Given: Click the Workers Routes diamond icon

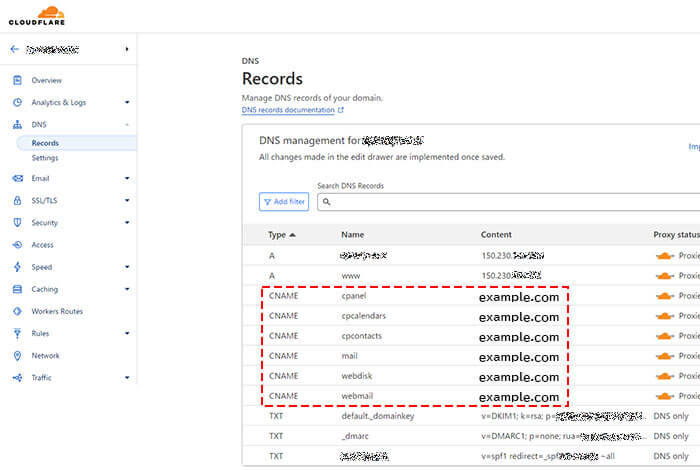Looking at the screenshot, I should coord(17,311).
